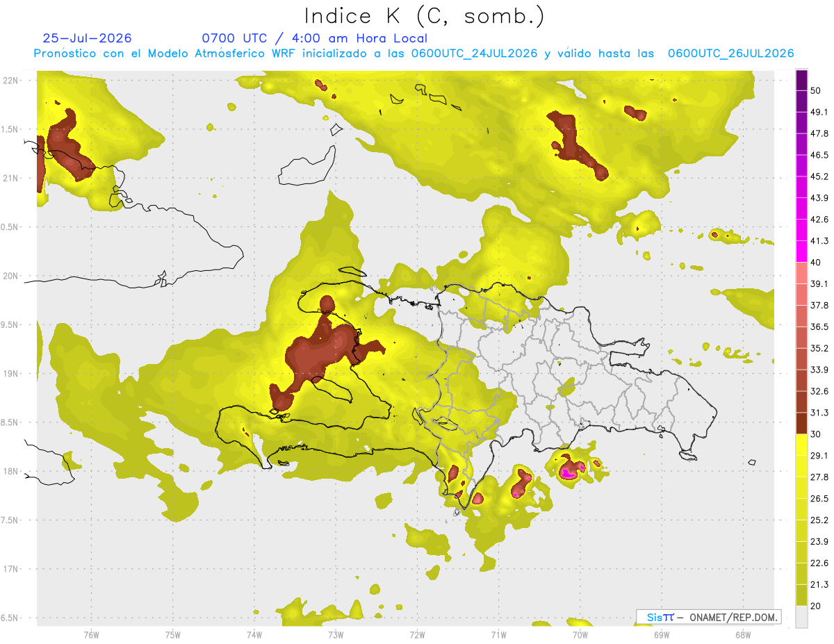The height and width of the screenshot is (644, 834).
Task: Click the "21N" latitude axis label
Action: (11, 178)
